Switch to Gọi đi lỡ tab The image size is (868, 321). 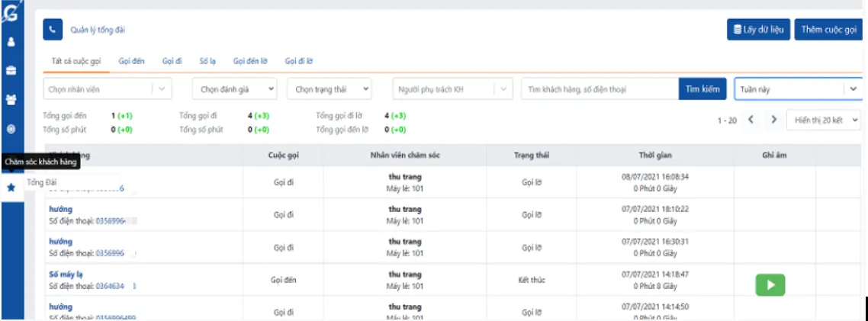pos(299,61)
